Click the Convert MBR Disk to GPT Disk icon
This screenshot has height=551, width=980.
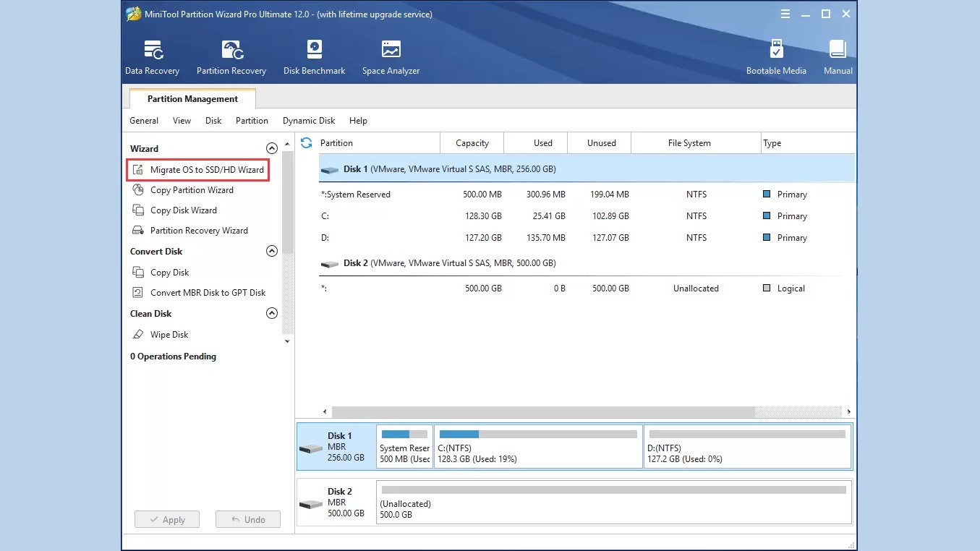[x=137, y=293]
